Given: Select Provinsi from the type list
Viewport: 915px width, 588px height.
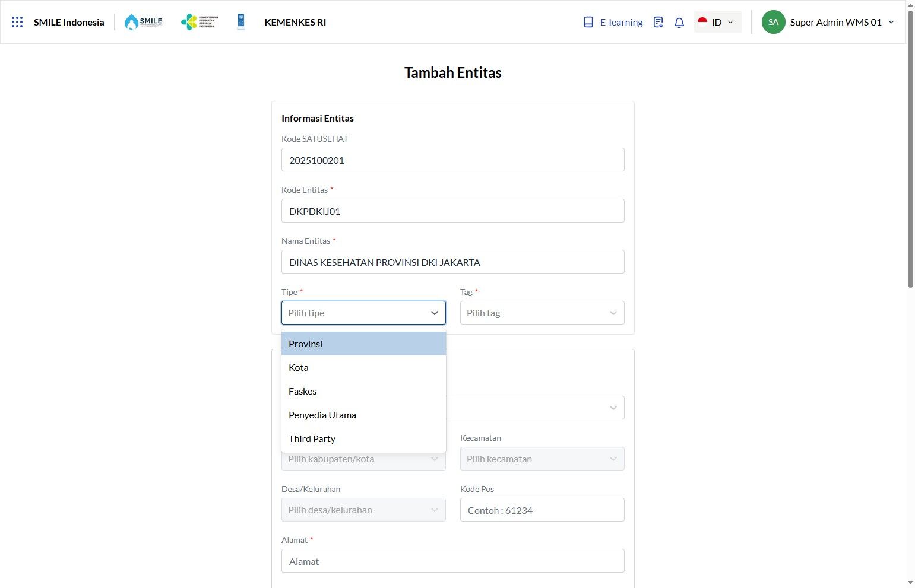Looking at the screenshot, I should (x=363, y=344).
